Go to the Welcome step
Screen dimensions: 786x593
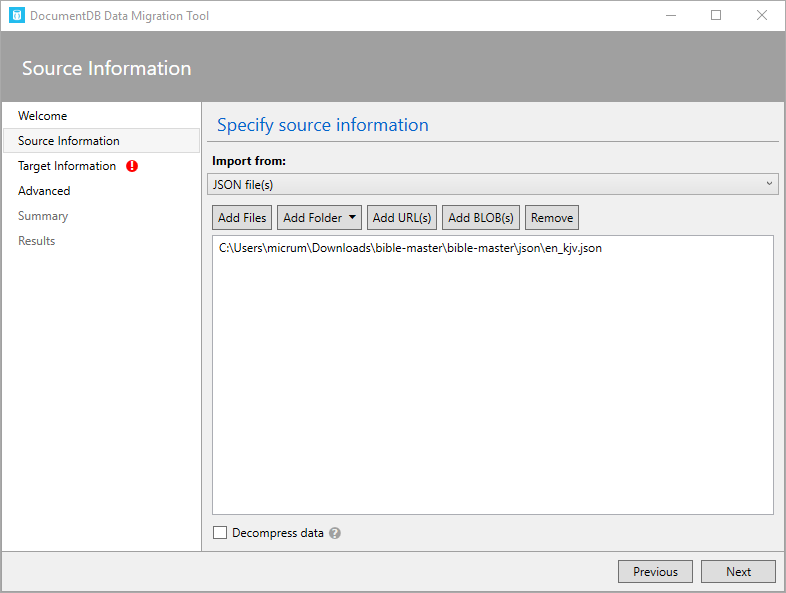[43, 116]
